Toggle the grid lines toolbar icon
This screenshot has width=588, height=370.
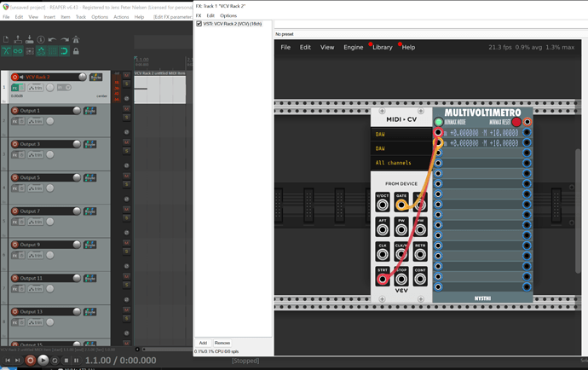tap(53, 51)
